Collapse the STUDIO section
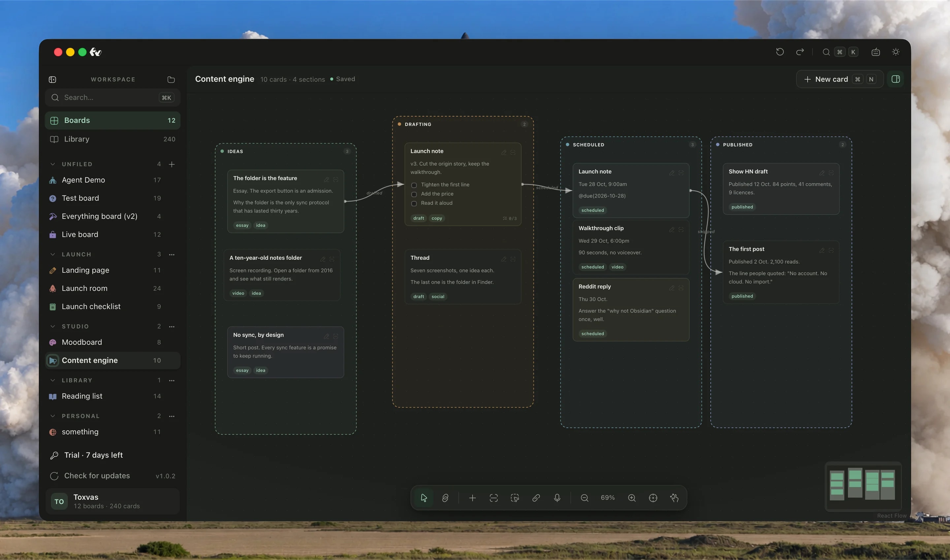Viewport: 950px width, 560px height. pyautogui.click(x=52, y=326)
